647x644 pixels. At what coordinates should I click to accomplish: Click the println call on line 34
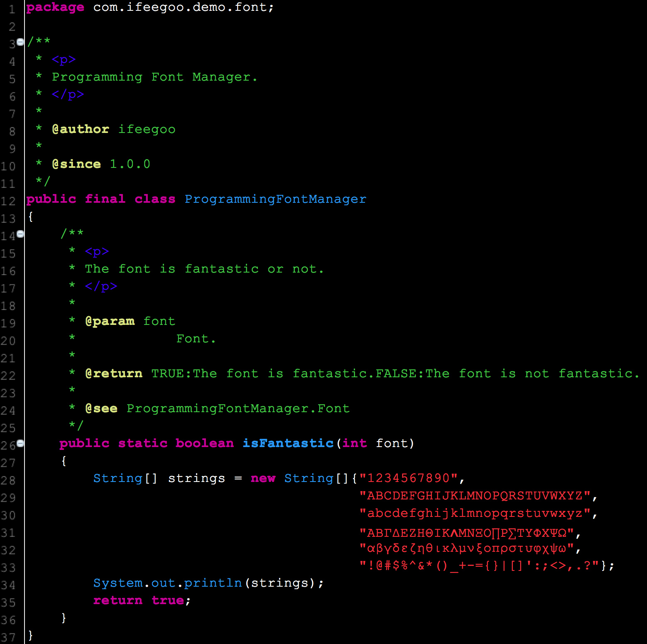[x=213, y=583]
